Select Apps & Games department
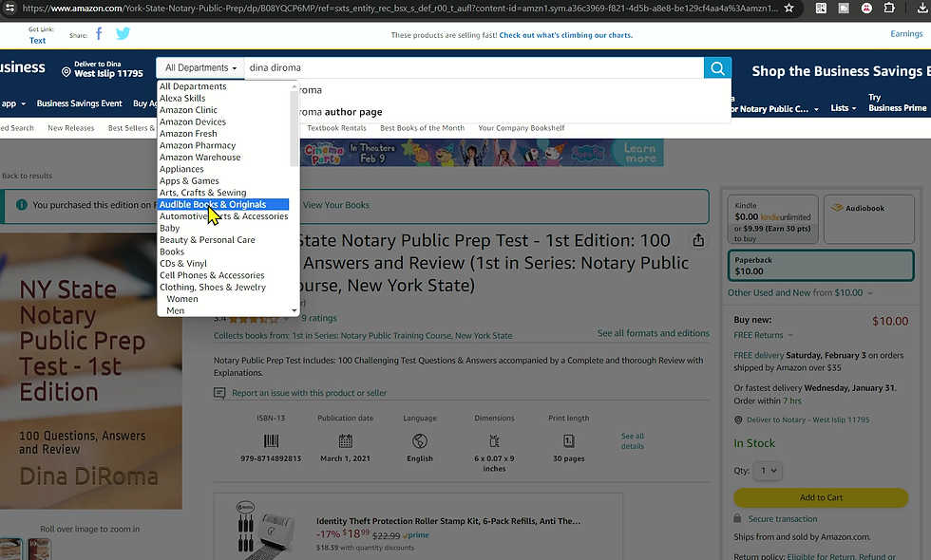Screen dimensions: 931x560 [189, 181]
